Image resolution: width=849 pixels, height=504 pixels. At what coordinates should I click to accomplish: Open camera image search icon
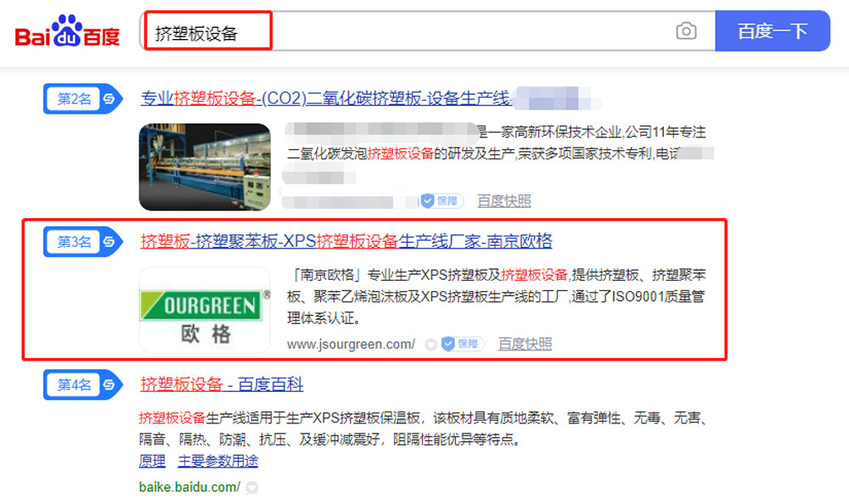coord(686,31)
